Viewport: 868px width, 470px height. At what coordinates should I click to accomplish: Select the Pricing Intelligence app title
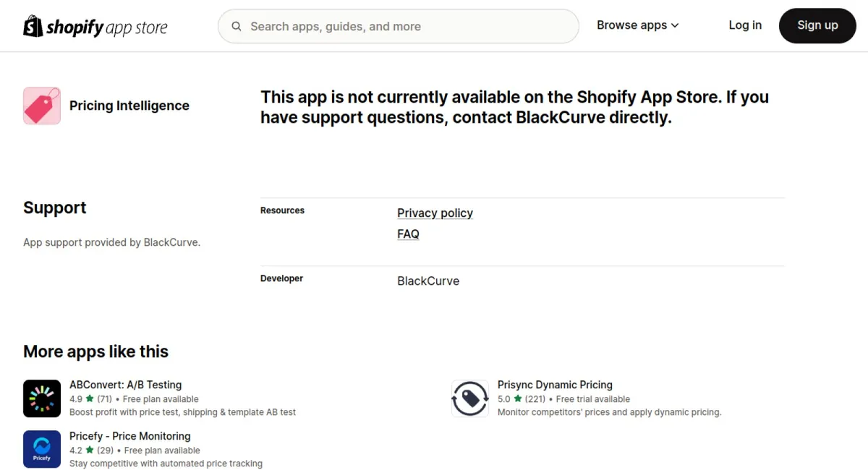(129, 106)
